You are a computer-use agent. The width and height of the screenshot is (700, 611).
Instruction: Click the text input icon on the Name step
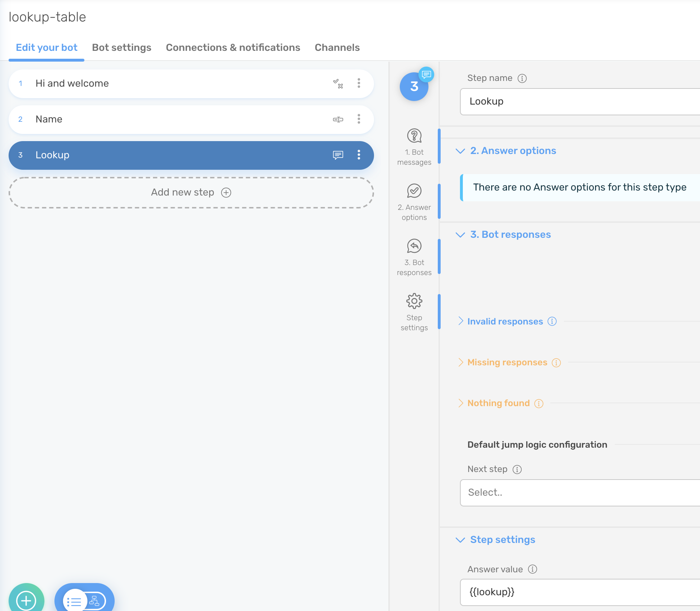[x=338, y=119]
